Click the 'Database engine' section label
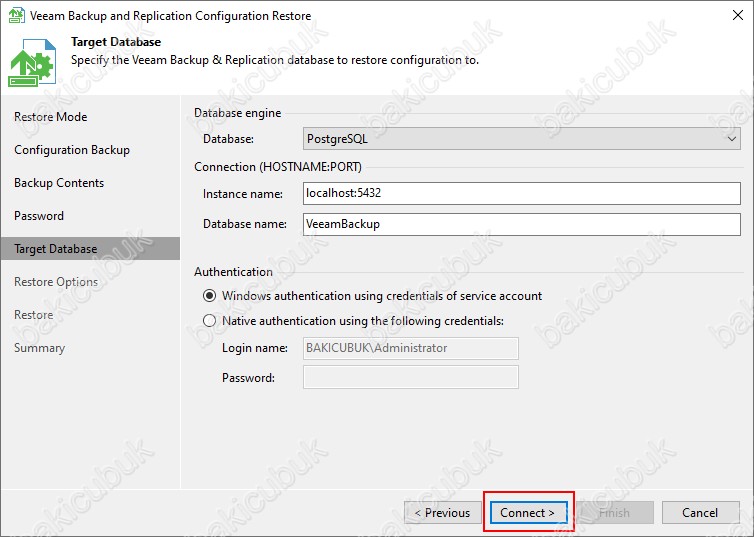 (238, 113)
